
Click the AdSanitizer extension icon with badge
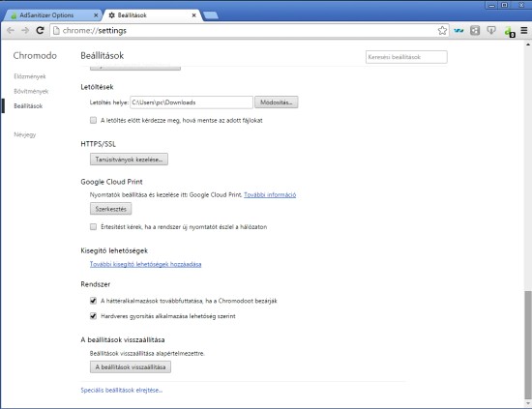[509, 31]
